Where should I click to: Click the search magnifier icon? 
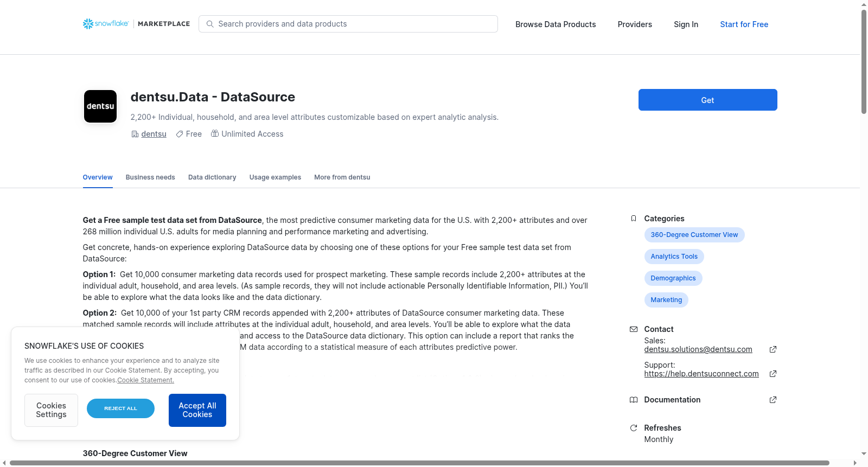click(210, 24)
